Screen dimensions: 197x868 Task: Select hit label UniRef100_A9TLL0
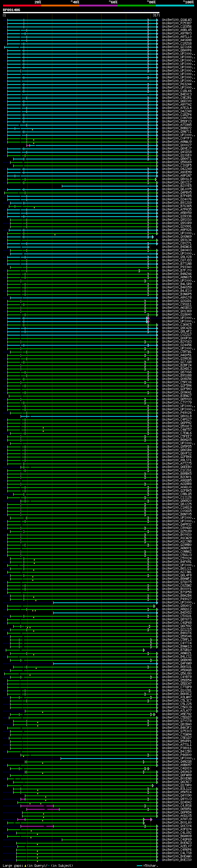177,37
